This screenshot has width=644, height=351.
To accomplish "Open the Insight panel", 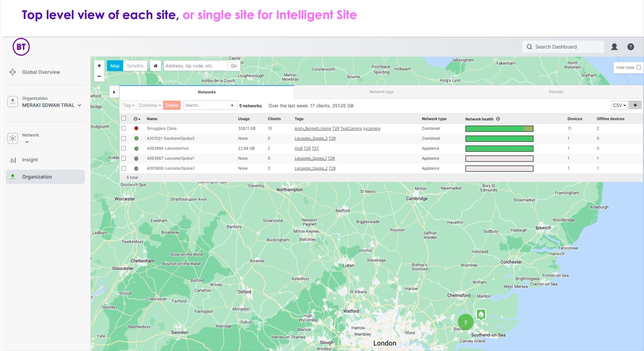I will (x=31, y=159).
